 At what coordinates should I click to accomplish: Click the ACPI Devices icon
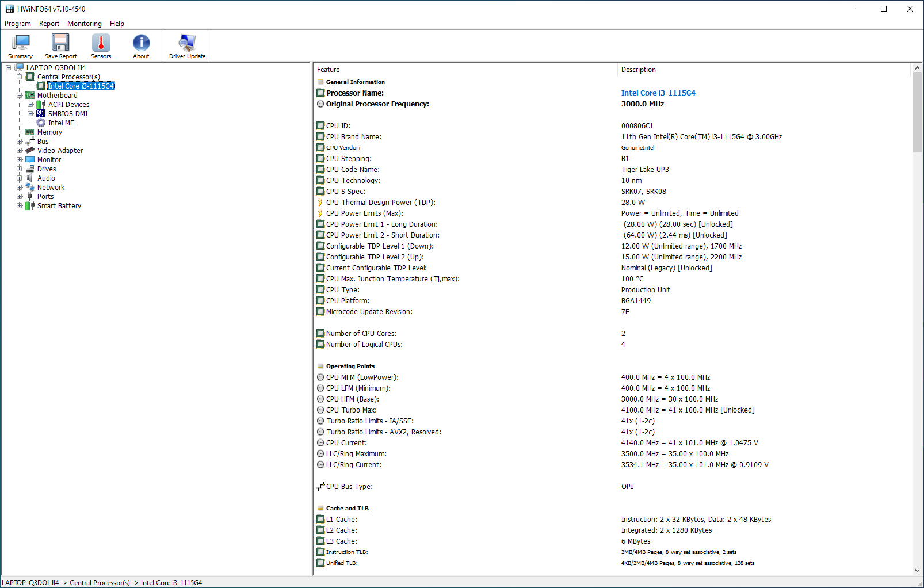pyautogui.click(x=41, y=104)
